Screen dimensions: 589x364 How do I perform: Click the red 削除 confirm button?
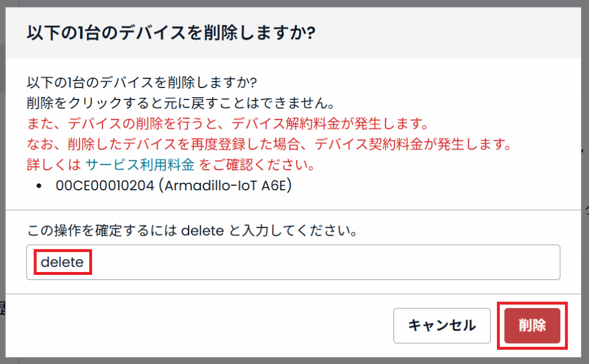click(532, 325)
